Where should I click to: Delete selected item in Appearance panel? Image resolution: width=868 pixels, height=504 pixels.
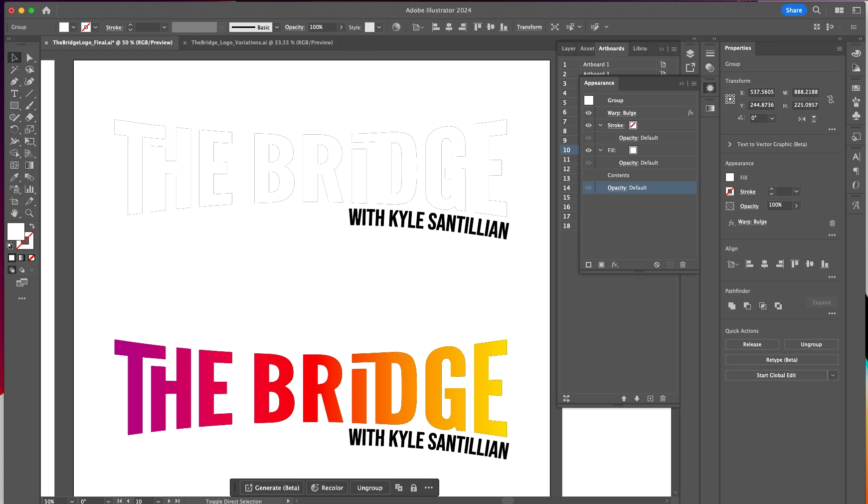pos(683,265)
